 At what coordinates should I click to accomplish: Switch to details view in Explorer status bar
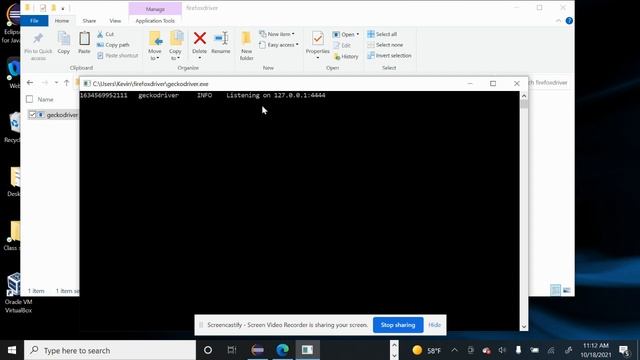click(556, 290)
